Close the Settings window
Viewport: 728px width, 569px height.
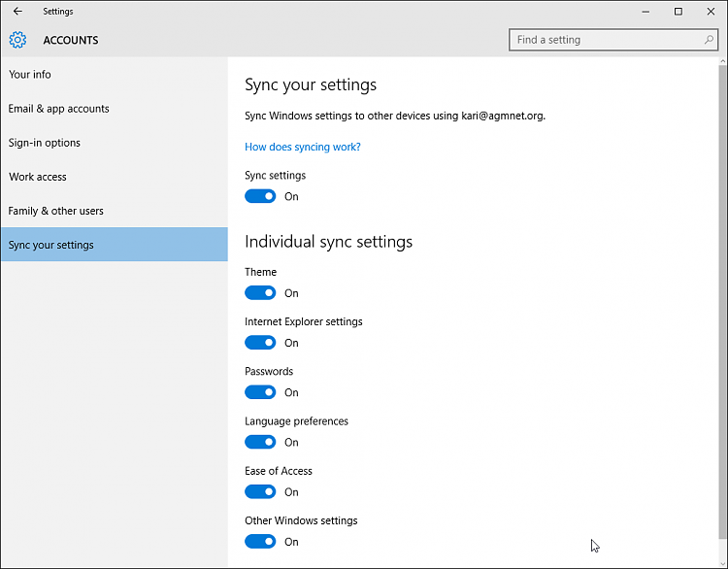711,12
